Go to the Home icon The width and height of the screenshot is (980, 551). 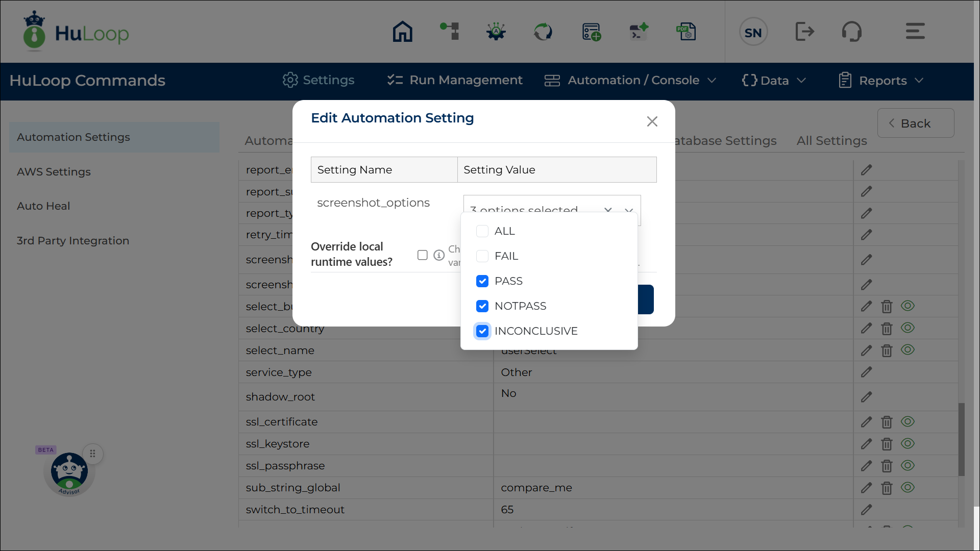402,32
